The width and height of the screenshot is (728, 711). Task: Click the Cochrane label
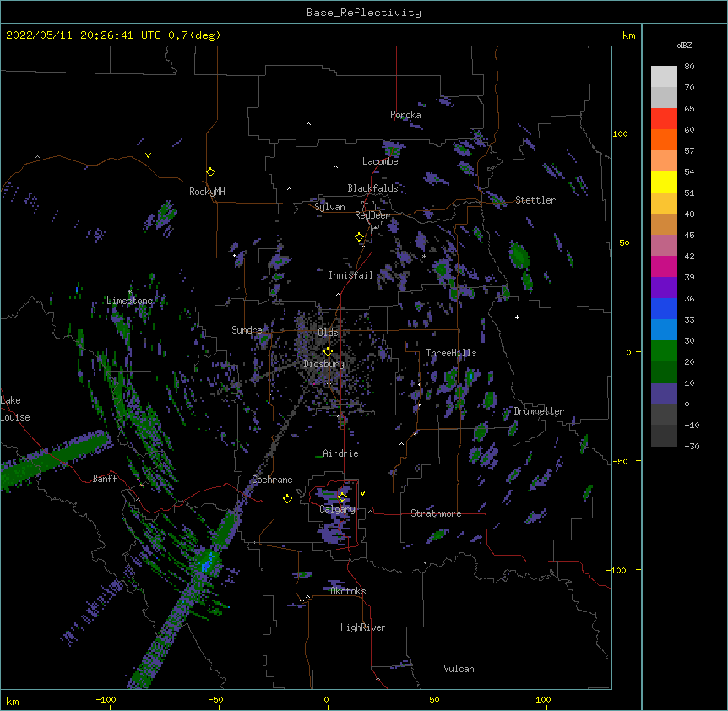click(272, 480)
